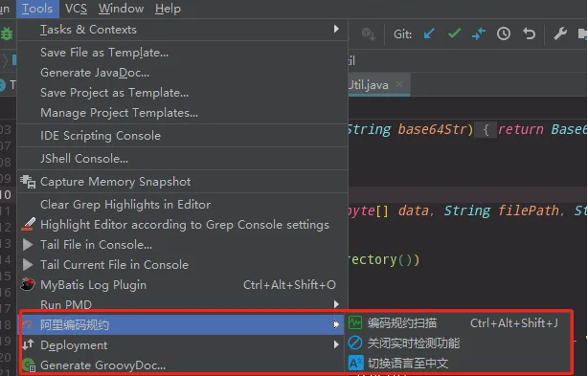This screenshot has width=588, height=376.
Task: Select MyBatis Log Plugin entry
Action: tap(182, 285)
